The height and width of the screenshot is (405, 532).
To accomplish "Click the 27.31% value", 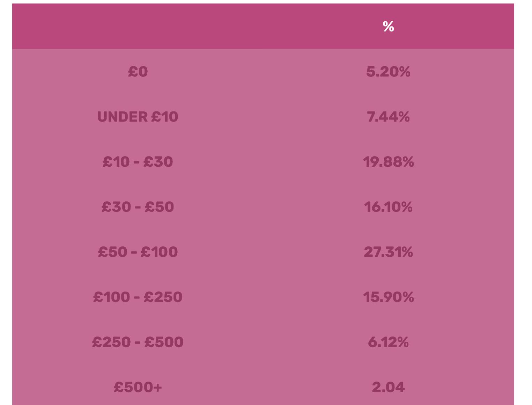I will (x=388, y=252).
